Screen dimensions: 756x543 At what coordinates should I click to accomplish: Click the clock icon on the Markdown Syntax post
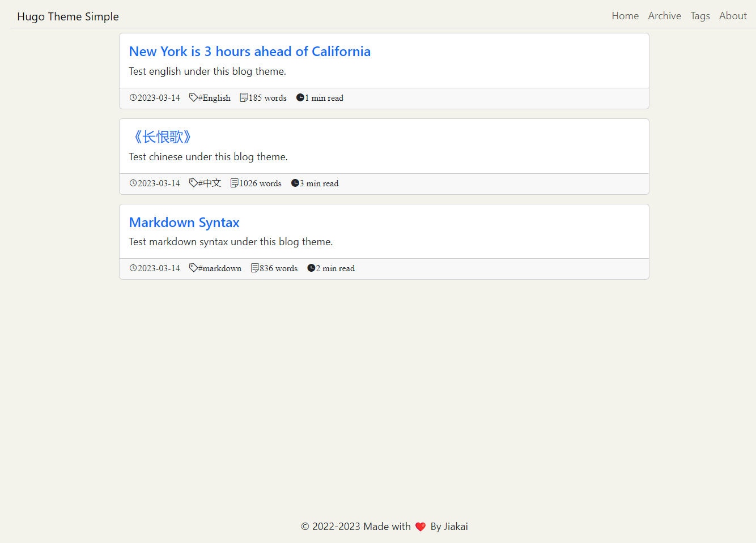(x=133, y=268)
